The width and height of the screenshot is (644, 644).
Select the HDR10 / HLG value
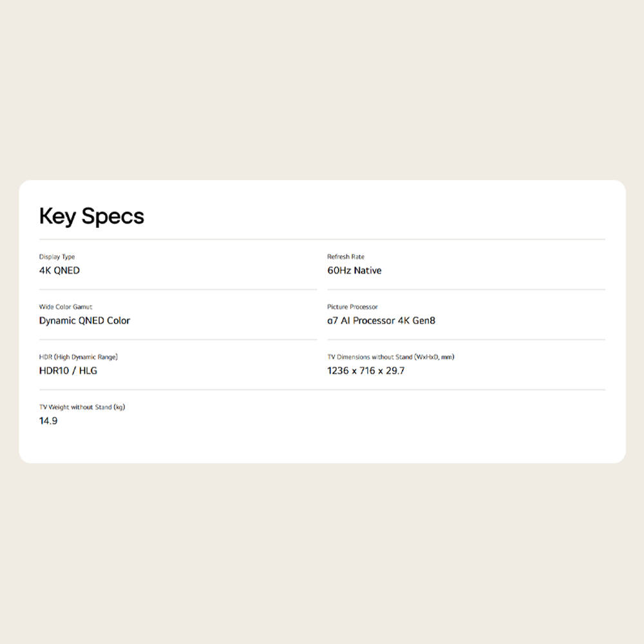[68, 371]
